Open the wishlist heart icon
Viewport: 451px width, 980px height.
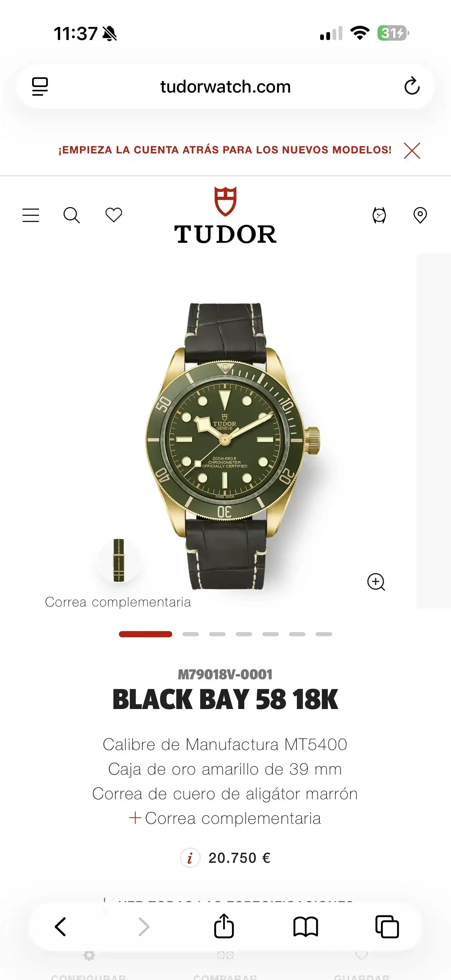coord(114,215)
